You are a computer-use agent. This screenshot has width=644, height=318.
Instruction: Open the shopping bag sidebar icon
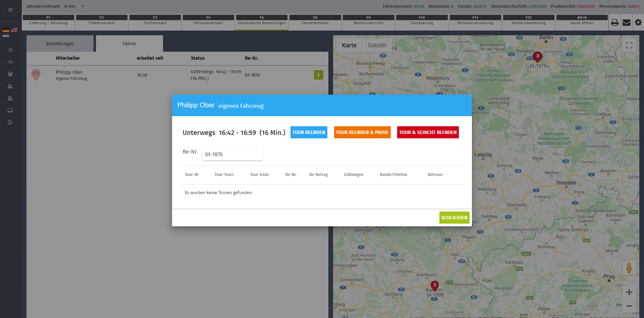[10, 74]
